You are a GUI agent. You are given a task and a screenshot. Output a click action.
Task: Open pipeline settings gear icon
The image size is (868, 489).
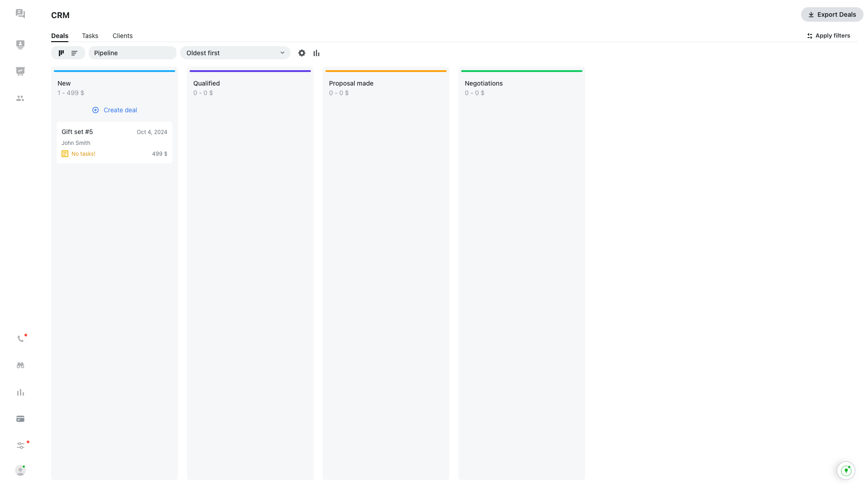pos(302,53)
